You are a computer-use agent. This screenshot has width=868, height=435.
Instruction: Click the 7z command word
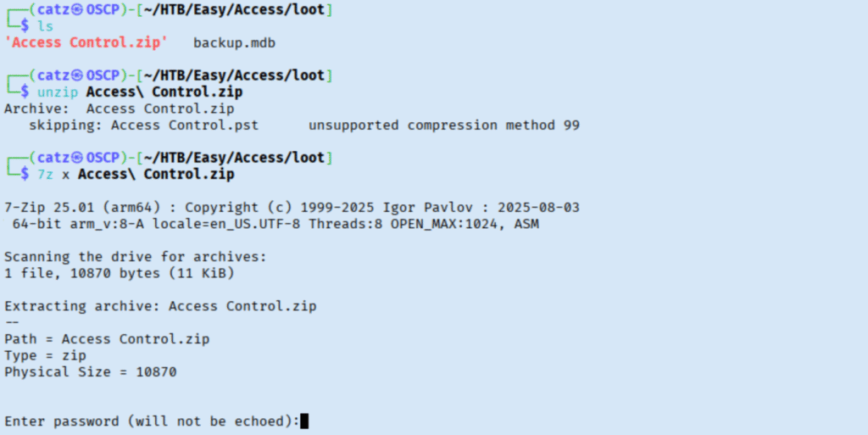pos(45,174)
